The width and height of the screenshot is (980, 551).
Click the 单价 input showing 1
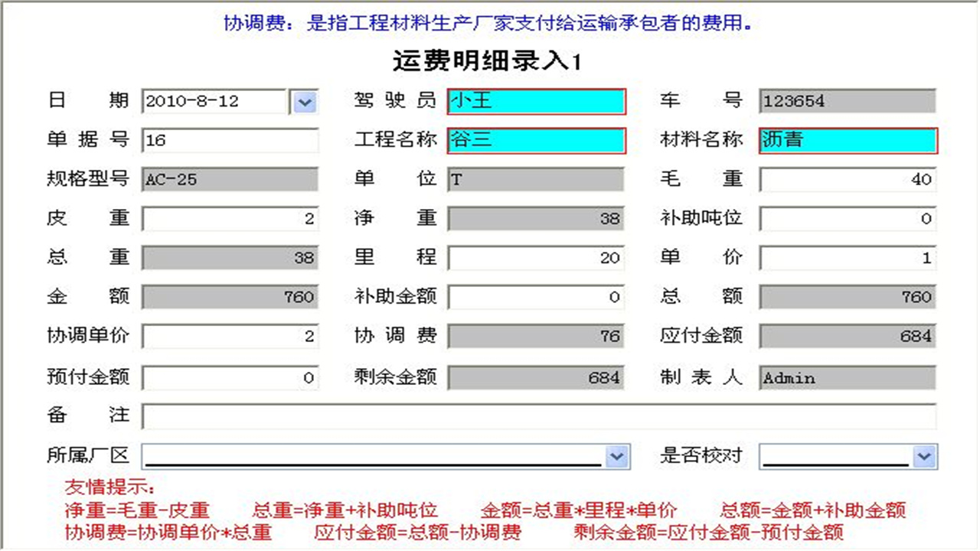click(846, 258)
